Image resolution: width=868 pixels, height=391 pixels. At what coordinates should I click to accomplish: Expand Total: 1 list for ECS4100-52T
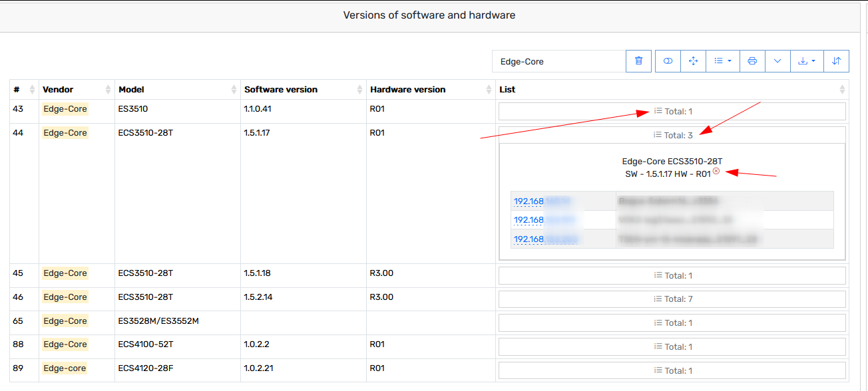672,347
